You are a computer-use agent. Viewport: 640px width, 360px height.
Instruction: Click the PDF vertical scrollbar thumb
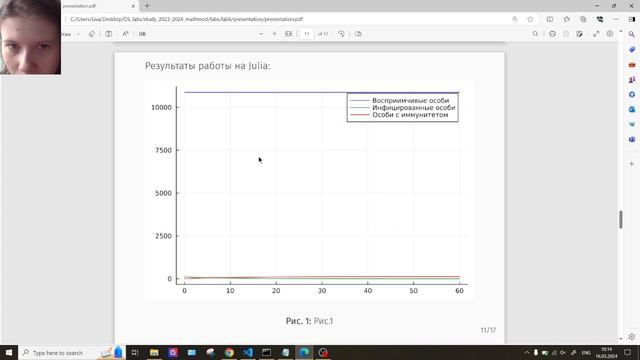click(x=621, y=220)
